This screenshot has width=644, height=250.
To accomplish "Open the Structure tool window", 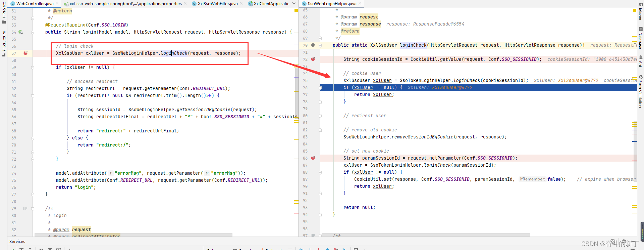I will point(4,44).
